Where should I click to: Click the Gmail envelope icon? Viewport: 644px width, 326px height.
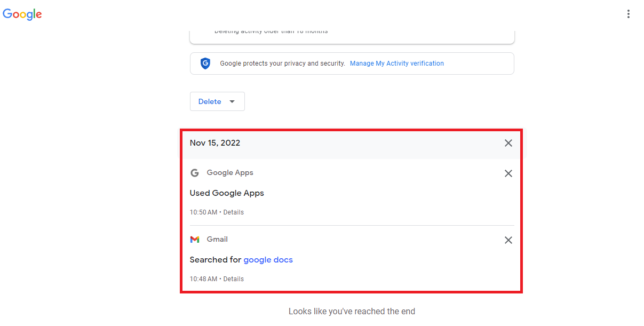point(195,240)
